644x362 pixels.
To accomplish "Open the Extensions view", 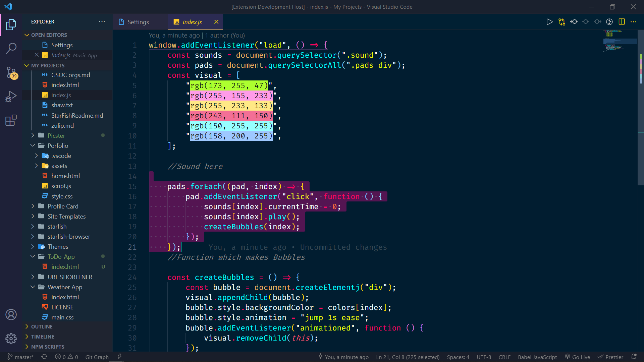I will coord(11,120).
